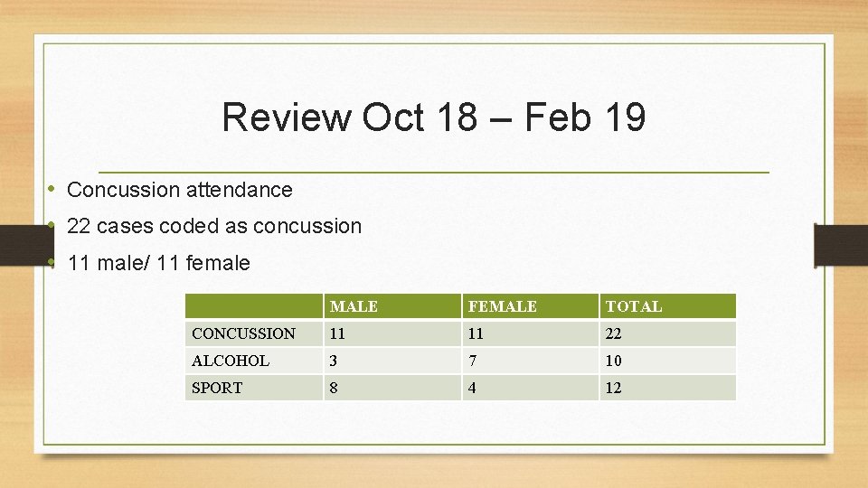Click the MALE column header cell
The width and height of the screenshot is (868, 488).
point(392,306)
